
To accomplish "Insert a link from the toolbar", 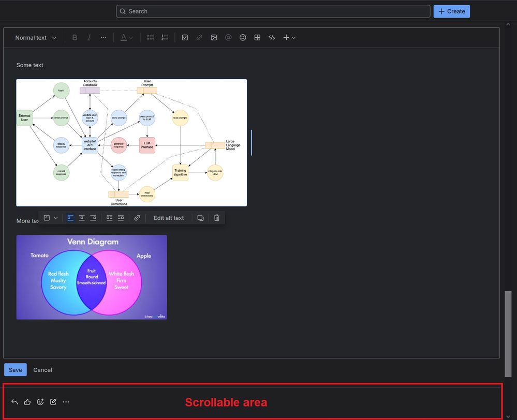I will (x=199, y=38).
